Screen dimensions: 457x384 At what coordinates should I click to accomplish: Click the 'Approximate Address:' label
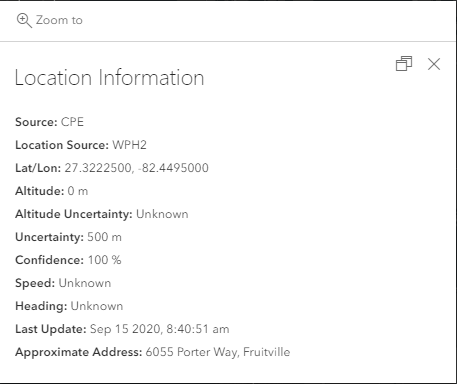[x=79, y=352]
